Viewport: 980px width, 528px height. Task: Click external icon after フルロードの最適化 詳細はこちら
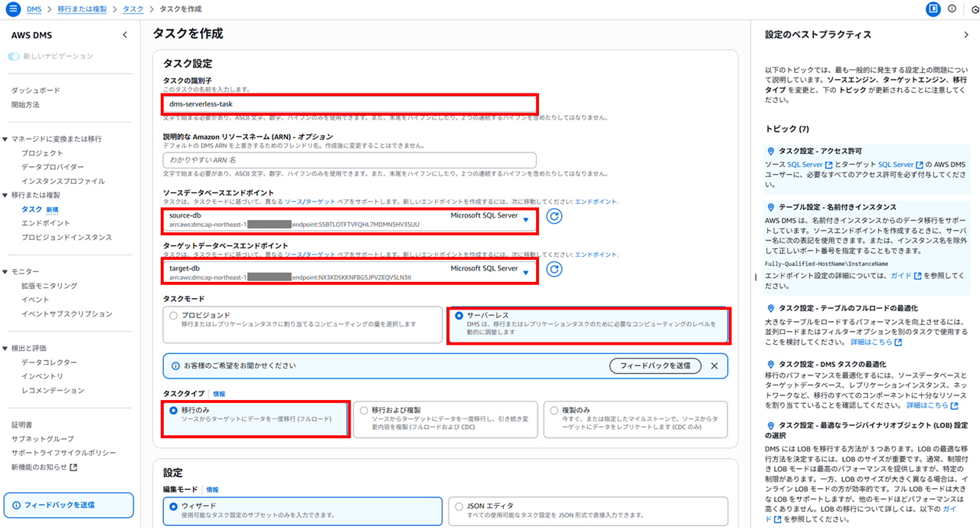click(898, 343)
